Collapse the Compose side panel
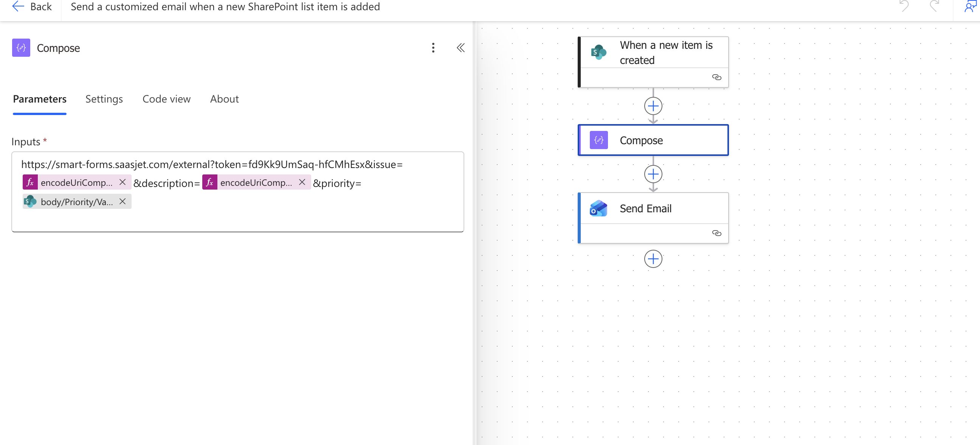 (461, 48)
